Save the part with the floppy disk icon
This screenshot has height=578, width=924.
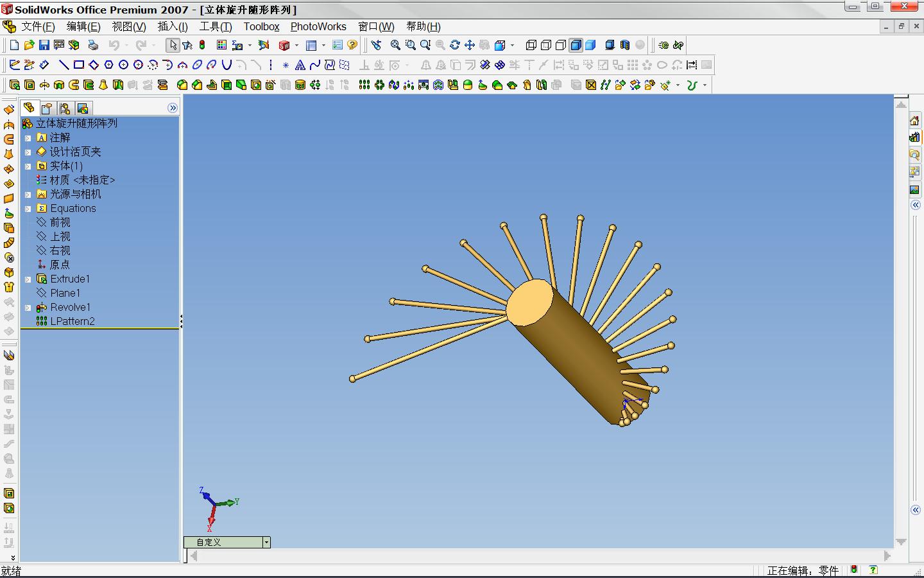pos(44,45)
